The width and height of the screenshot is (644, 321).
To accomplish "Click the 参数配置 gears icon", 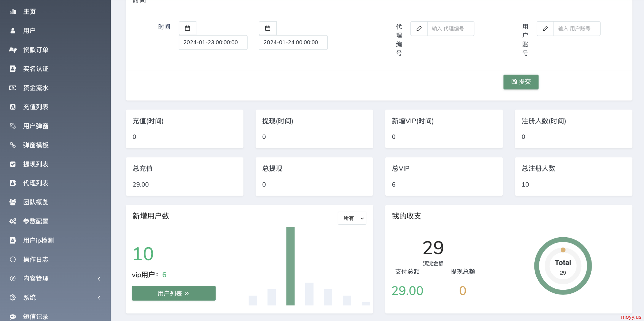I will click(13, 221).
